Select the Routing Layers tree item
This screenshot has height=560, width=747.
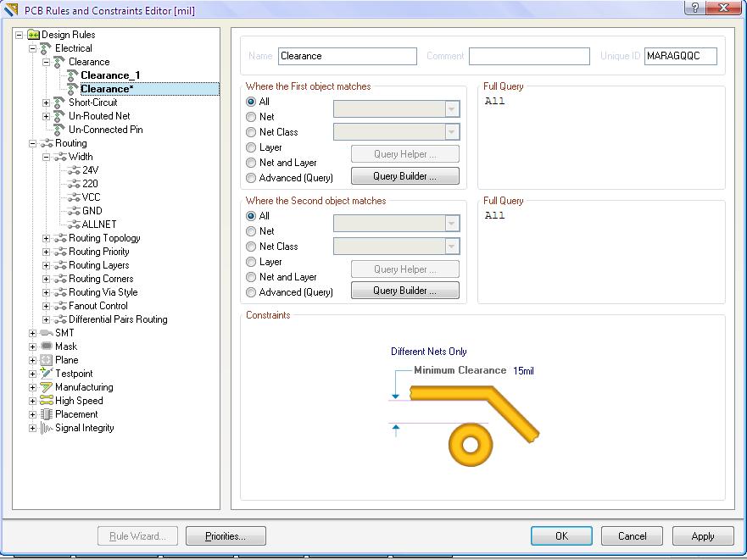pos(98,265)
